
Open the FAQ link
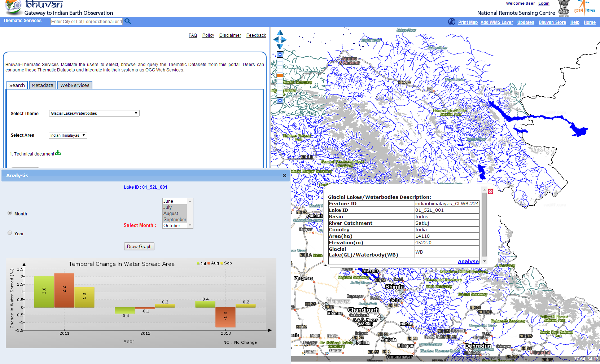click(193, 35)
